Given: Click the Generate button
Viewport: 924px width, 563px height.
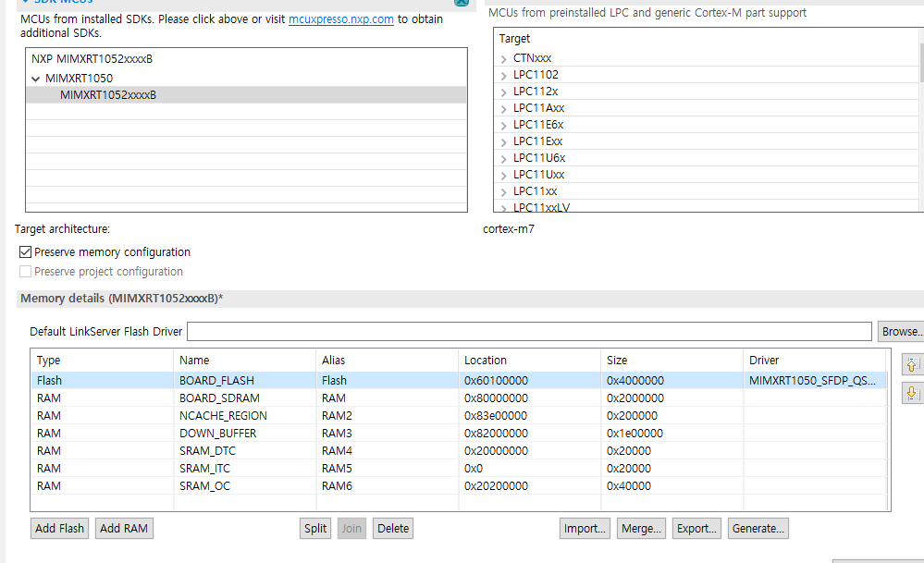Looking at the screenshot, I should click(758, 528).
